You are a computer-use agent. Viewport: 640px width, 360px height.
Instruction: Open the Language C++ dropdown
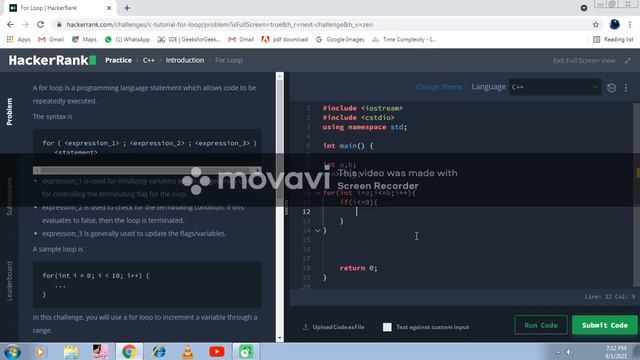tap(555, 87)
